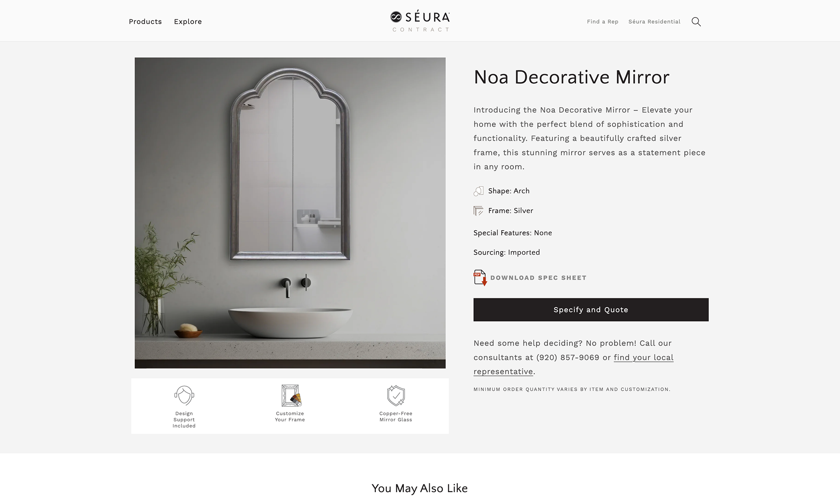Screen dimensions: 840x504
Task: Click the Noa Decorative Mirror heading
Action: coord(571,77)
